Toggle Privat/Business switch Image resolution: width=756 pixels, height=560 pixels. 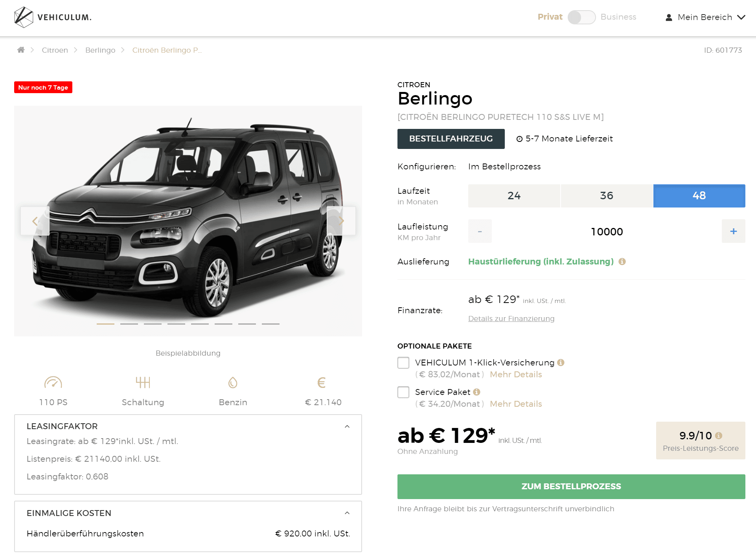pos(581,17)
